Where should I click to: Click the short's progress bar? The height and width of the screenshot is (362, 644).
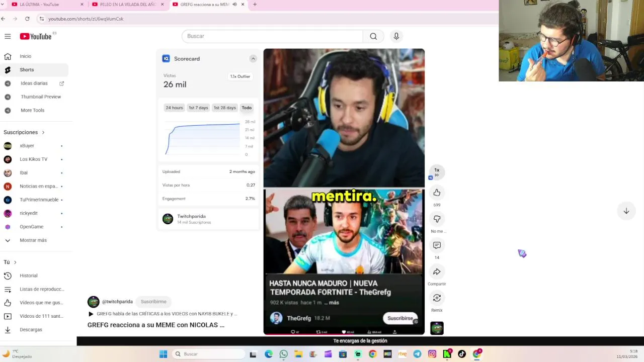344,334
